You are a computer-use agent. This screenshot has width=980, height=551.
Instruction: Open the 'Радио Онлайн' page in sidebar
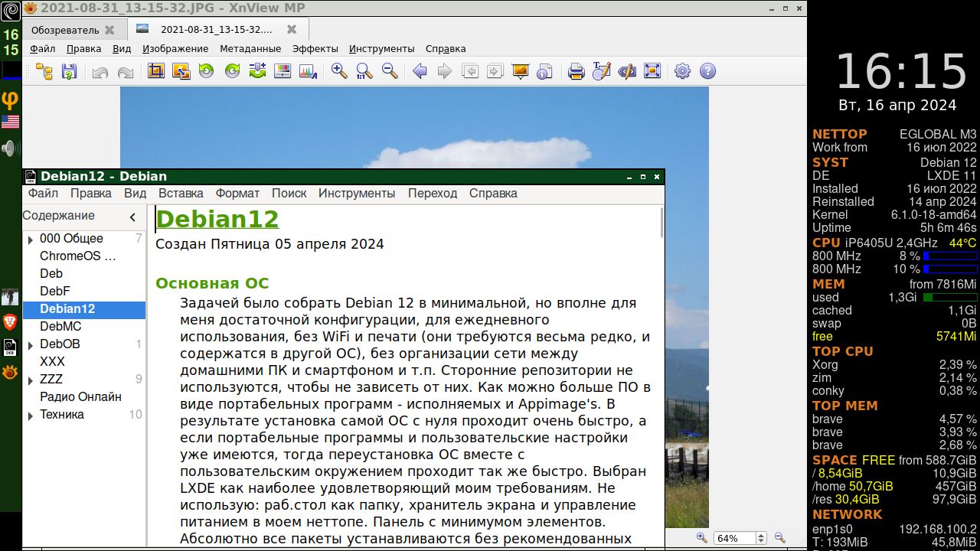pos(80,396)
